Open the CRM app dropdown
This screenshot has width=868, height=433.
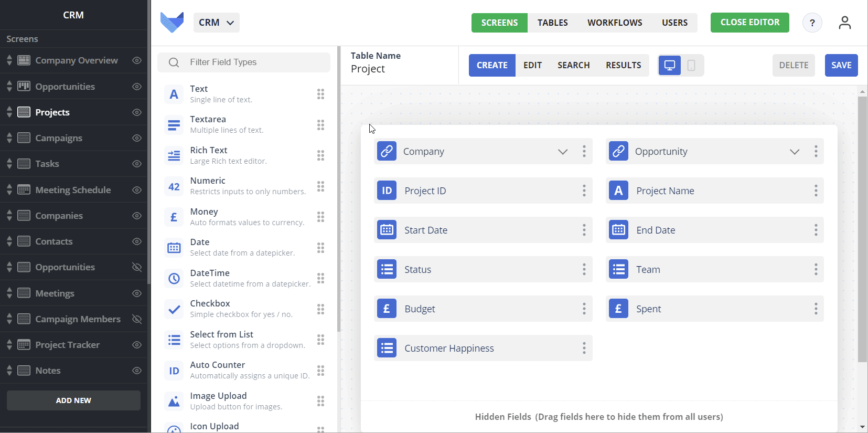pos(216,23)
